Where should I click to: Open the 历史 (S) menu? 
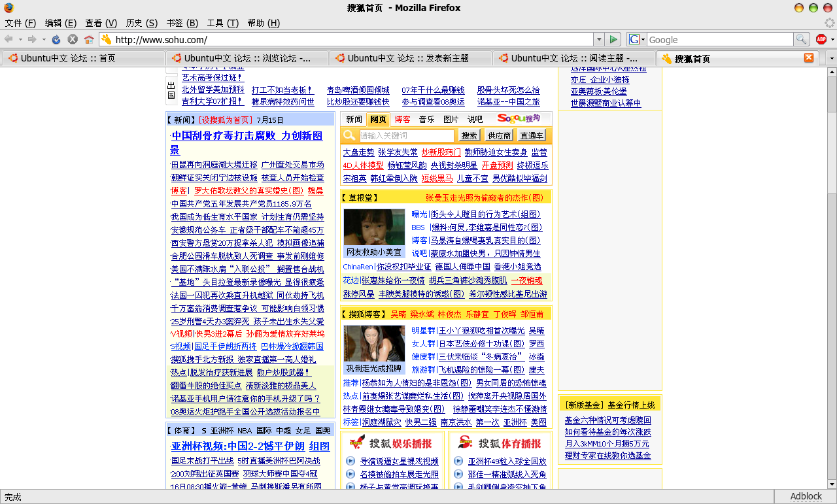point(142,23)
